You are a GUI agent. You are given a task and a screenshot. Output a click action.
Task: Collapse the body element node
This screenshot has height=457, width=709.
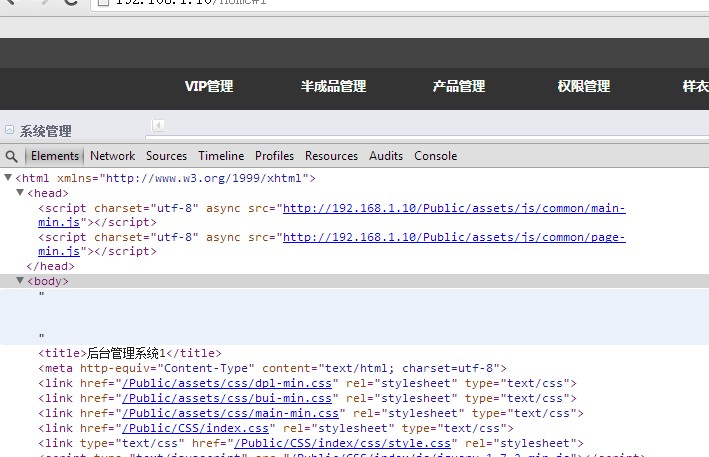[20, 281]
